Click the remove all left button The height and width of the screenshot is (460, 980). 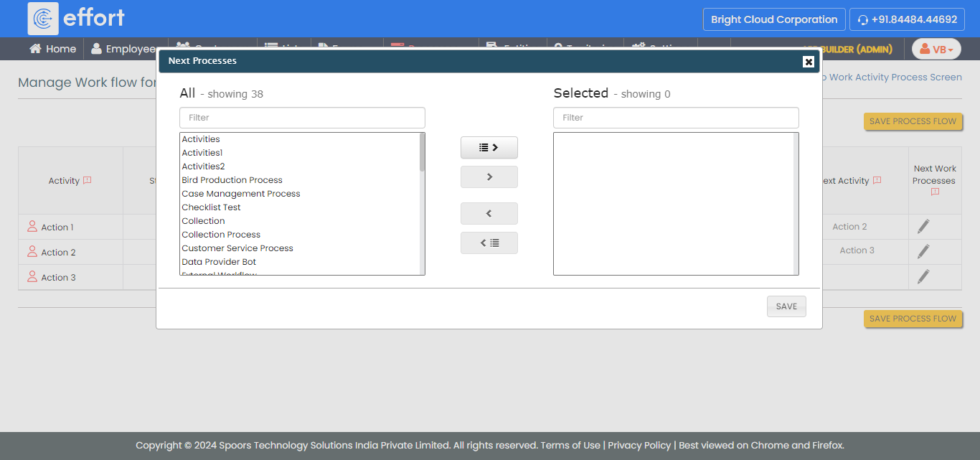click(489, 243)
